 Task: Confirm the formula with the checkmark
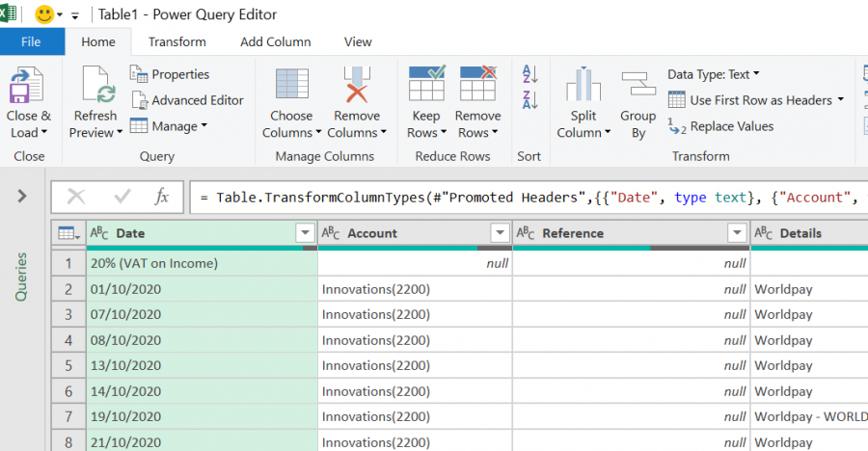122,196
